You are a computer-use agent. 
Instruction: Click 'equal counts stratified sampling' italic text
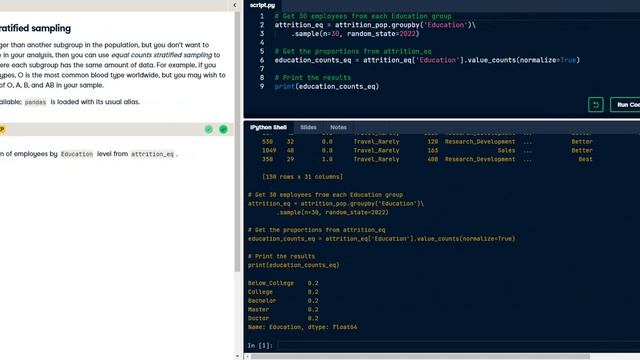click(x=162, y=55)
